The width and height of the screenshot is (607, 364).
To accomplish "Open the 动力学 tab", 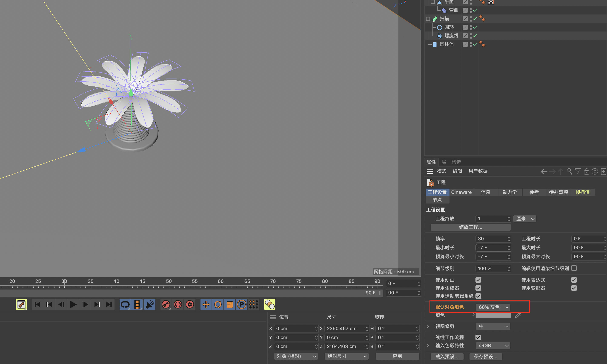I will point(509,192).
